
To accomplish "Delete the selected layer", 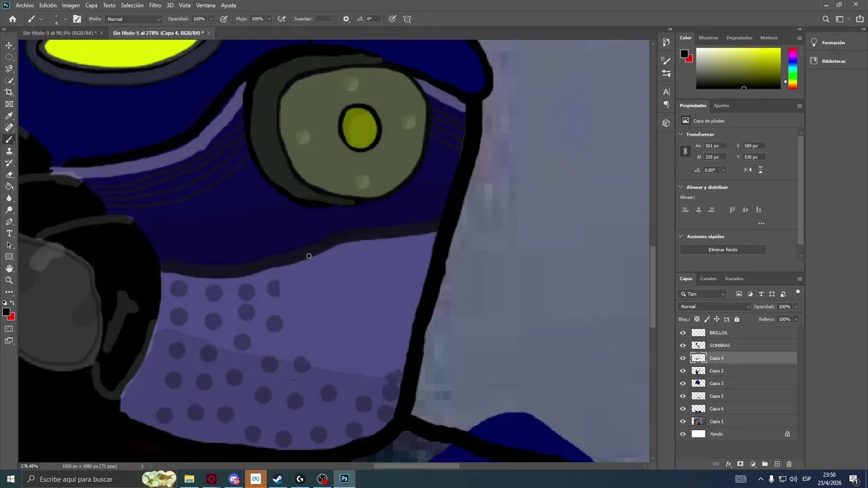I will tap(789, 464).
